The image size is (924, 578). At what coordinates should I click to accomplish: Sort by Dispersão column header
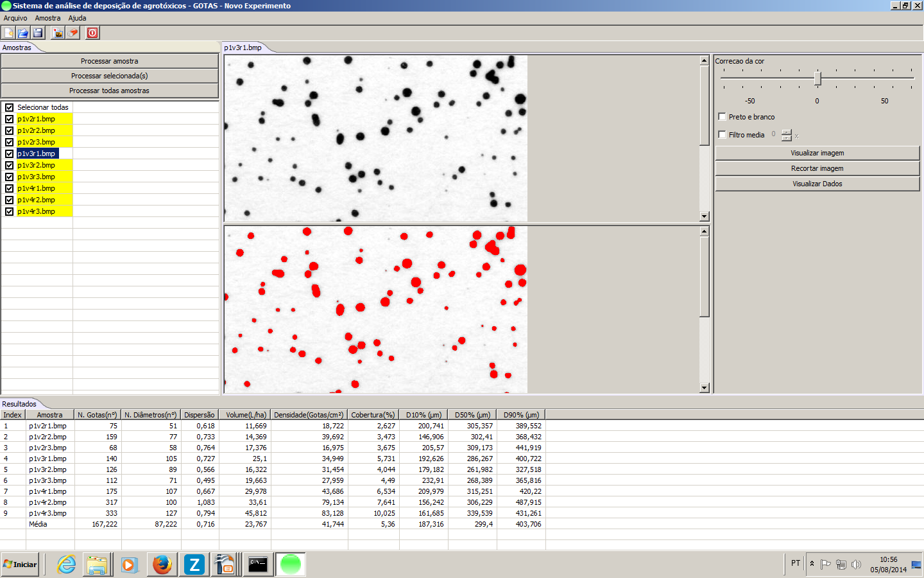200,415
